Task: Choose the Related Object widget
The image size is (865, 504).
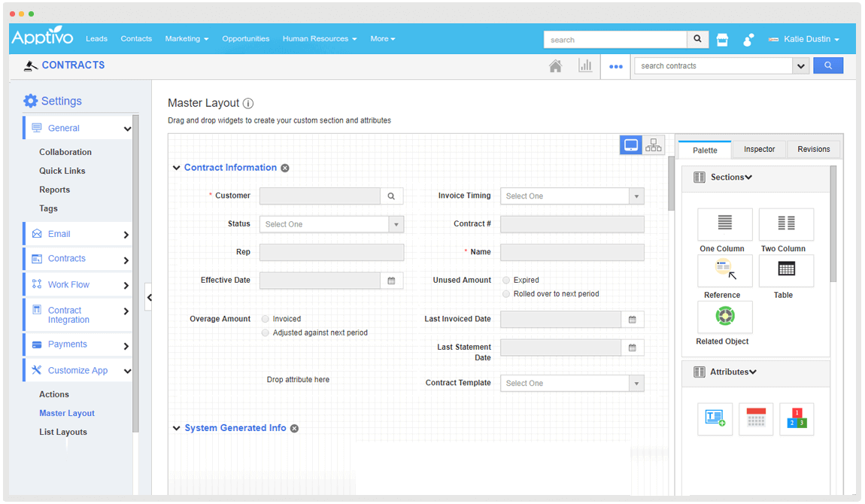Action: [x=724, y=317]
